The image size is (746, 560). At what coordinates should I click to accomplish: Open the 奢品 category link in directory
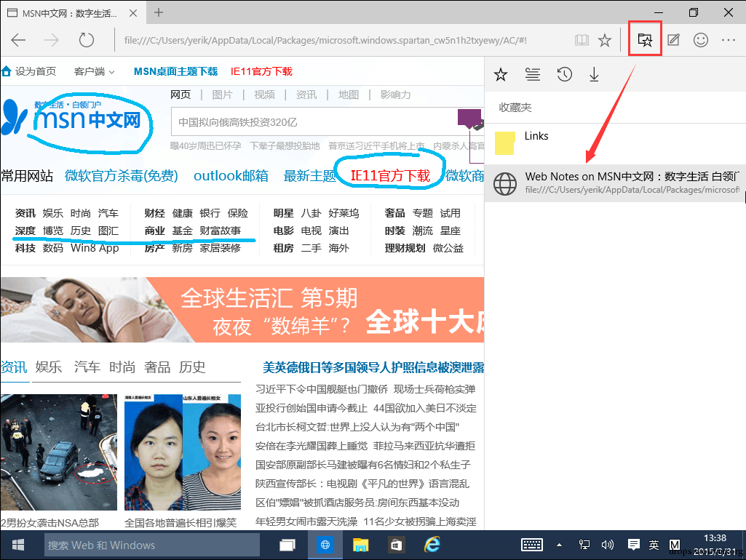(395, 213)
